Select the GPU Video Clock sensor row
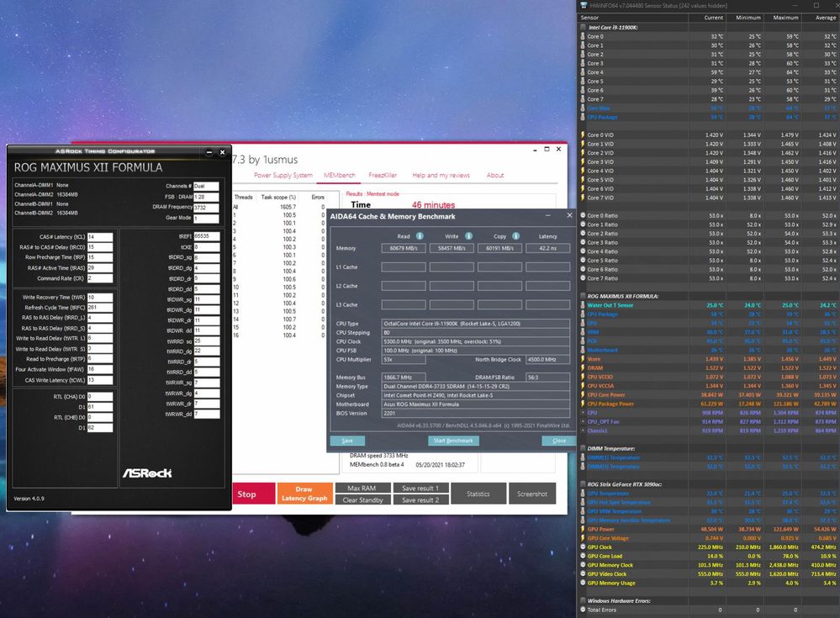Viewport: 840px width, 618px height. click(x=709, y=573)
